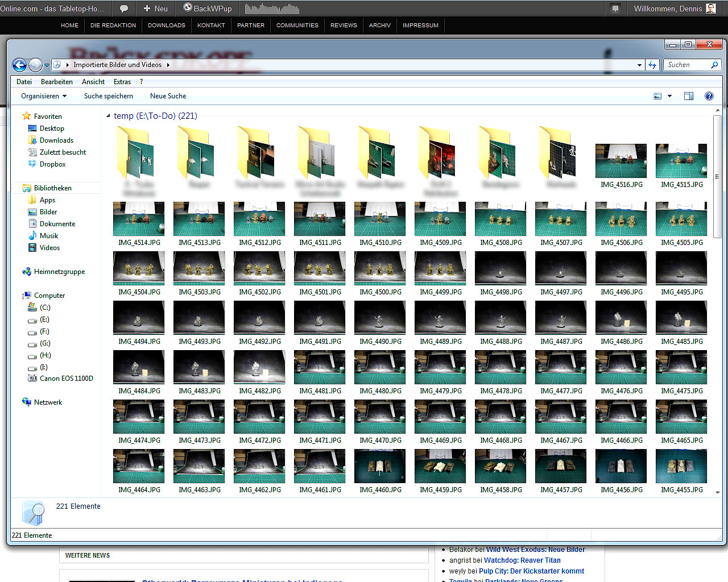The image size is (728, 582).
Task: Click the vertical scrollbar thumb
Action: [x=717, y=177]
